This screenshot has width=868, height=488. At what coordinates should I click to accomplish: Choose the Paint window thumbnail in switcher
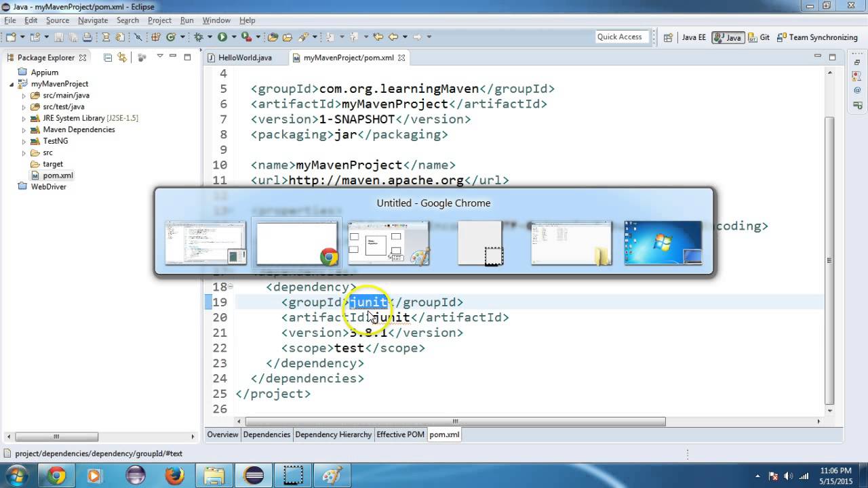point(389,243)
